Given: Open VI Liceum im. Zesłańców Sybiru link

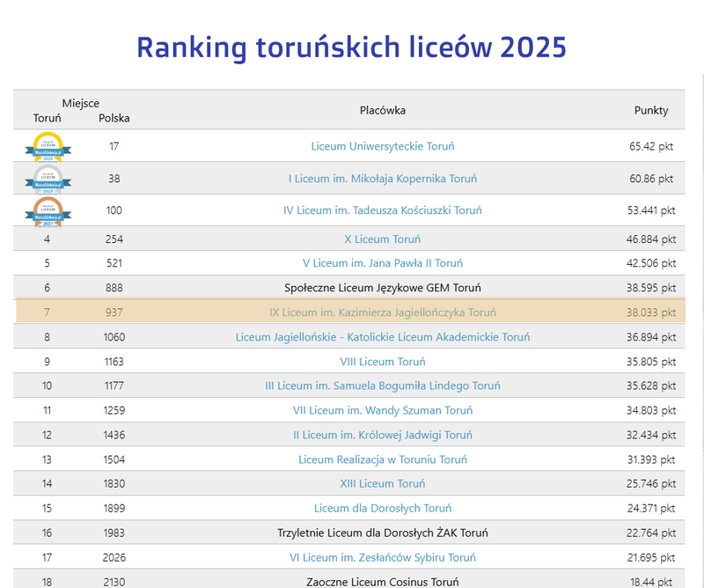Looking at the screenshot, I should point(383,557).
